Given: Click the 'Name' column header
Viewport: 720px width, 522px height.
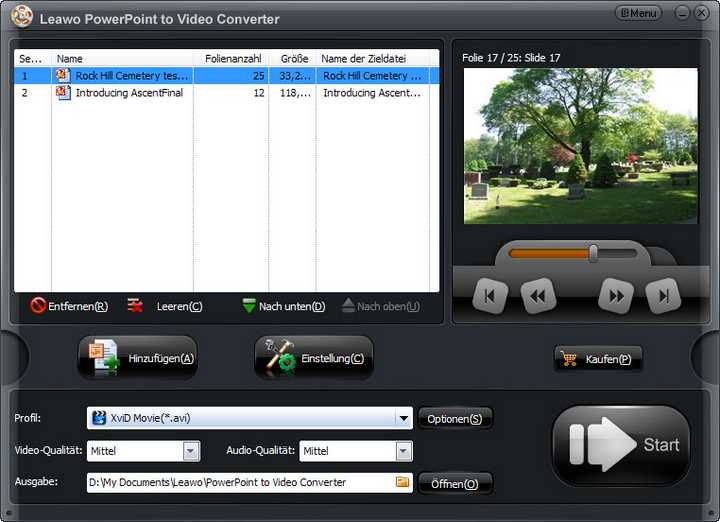Looking at the screenshot, I should (122, 58).
